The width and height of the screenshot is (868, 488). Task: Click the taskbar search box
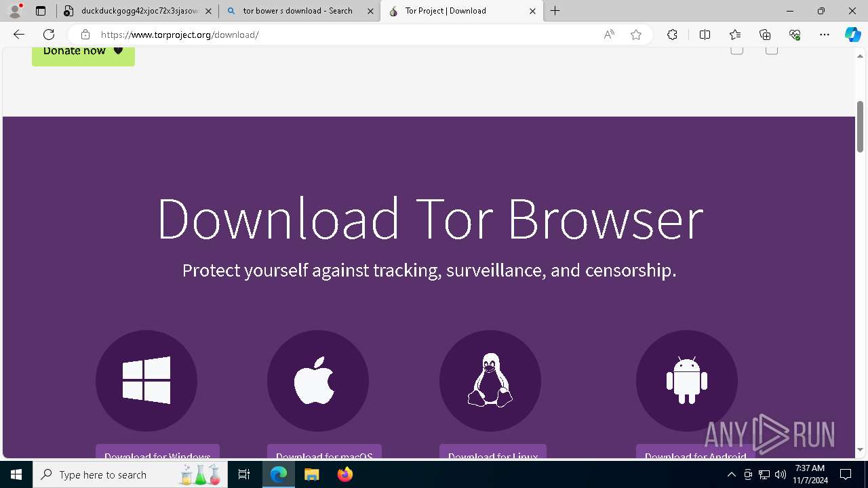point(130,474)
